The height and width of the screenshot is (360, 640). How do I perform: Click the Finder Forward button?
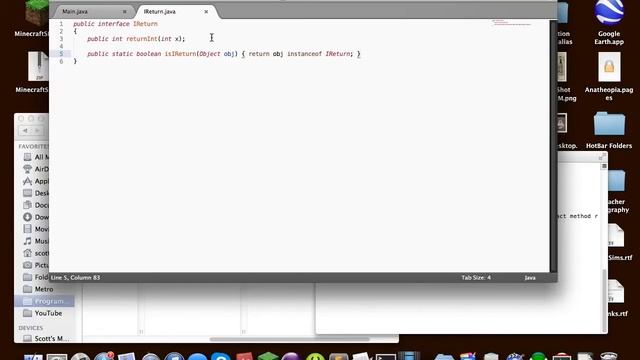click(x=37, y=131)
